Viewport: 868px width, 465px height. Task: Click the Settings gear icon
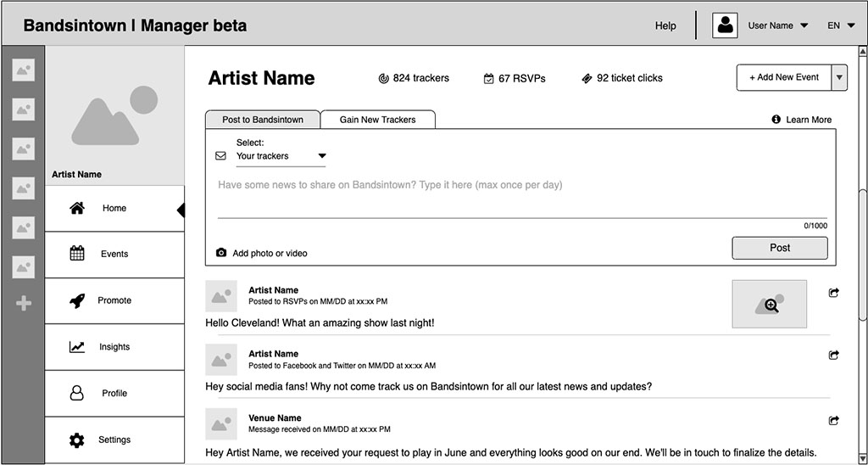[77, 440]
